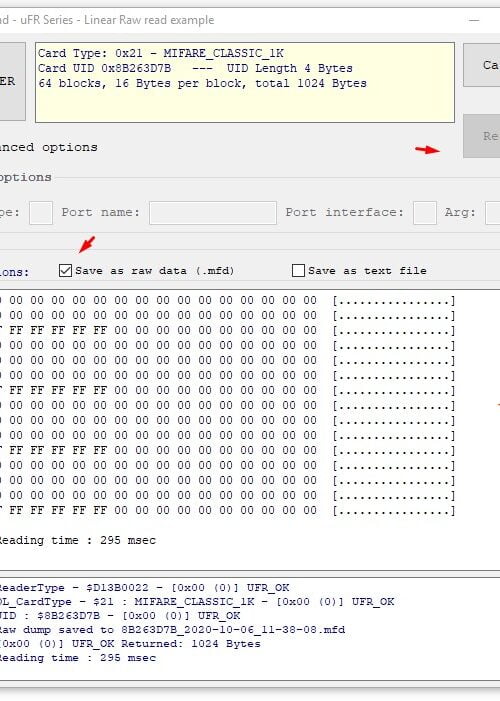The width and height of the screenshot is (500, 701).
Task: Click the Port interface input box
Action: point(425,212)
